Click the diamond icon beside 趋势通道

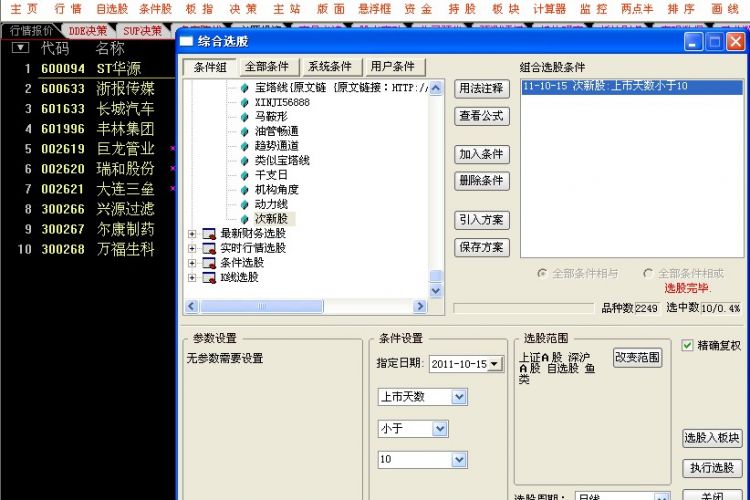[244, 146]
